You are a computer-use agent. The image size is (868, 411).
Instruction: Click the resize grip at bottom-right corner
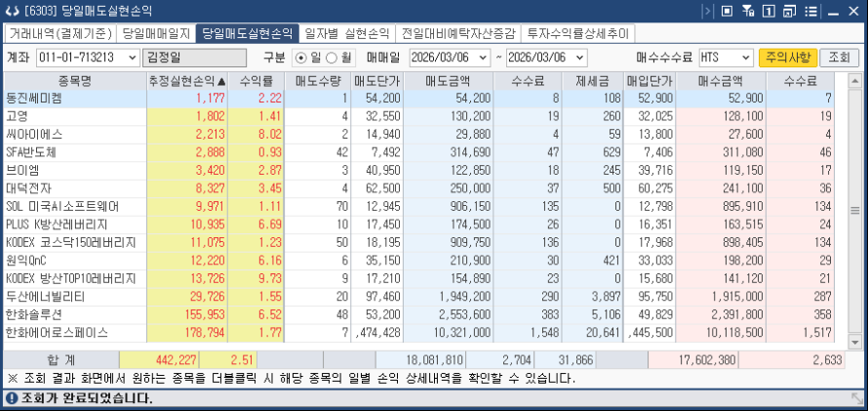click(856, 397)
